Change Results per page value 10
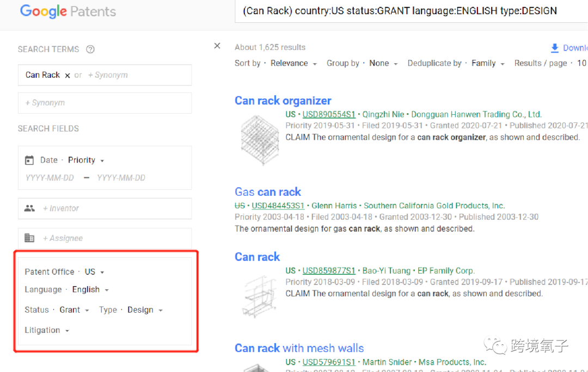 (581, 63)
